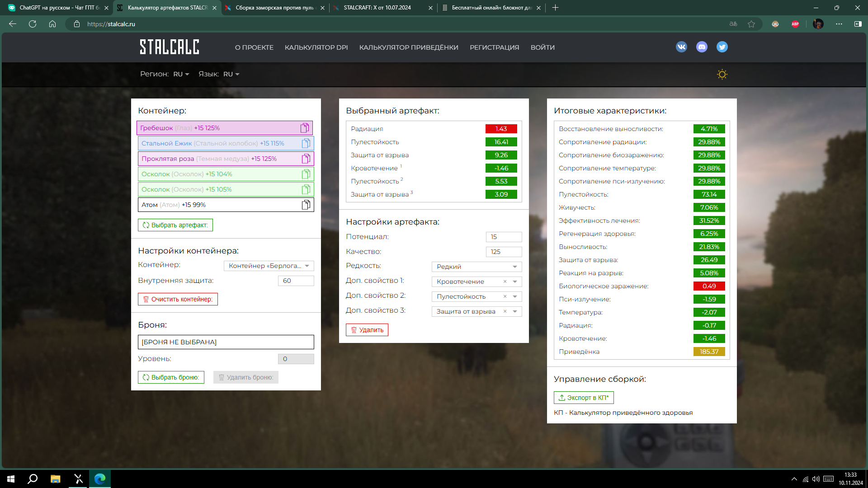
Task: Go to РЕГИСТРАЦИЯ page
Action: pos(495,47)
